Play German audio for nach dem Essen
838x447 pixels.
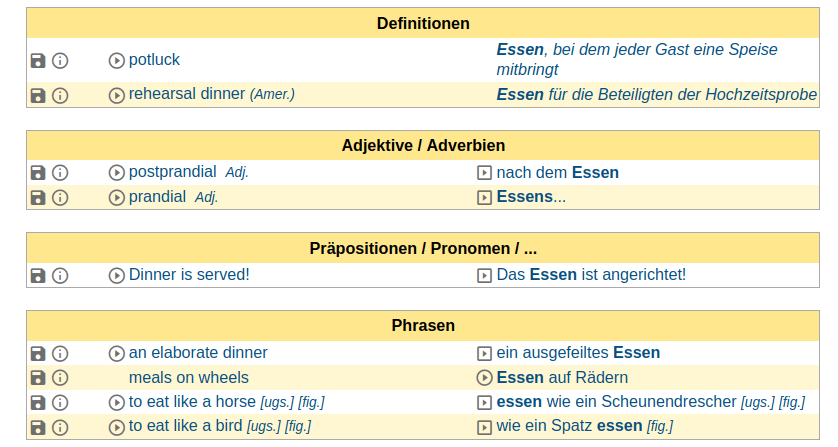tap(485, 173)
